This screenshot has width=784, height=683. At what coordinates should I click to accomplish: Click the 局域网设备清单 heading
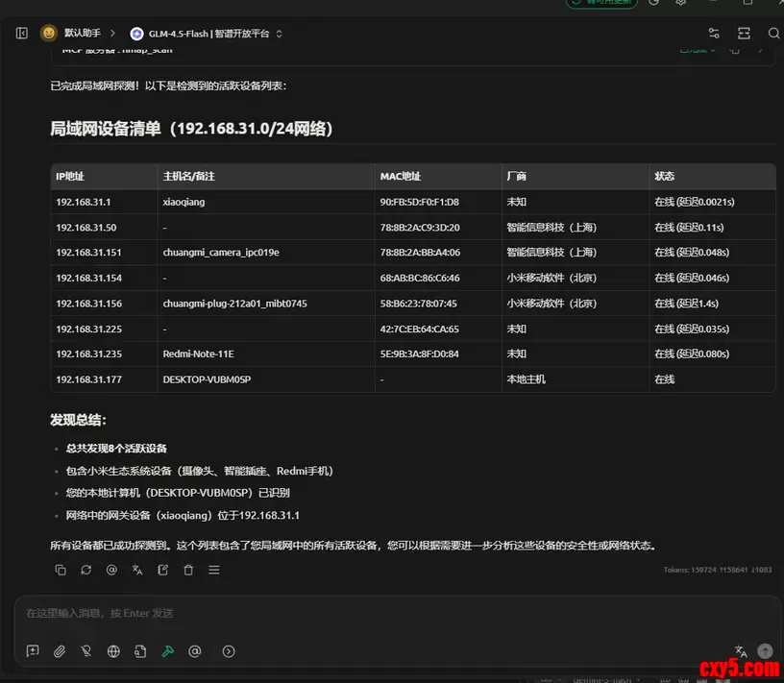click(x=191, y=129)
